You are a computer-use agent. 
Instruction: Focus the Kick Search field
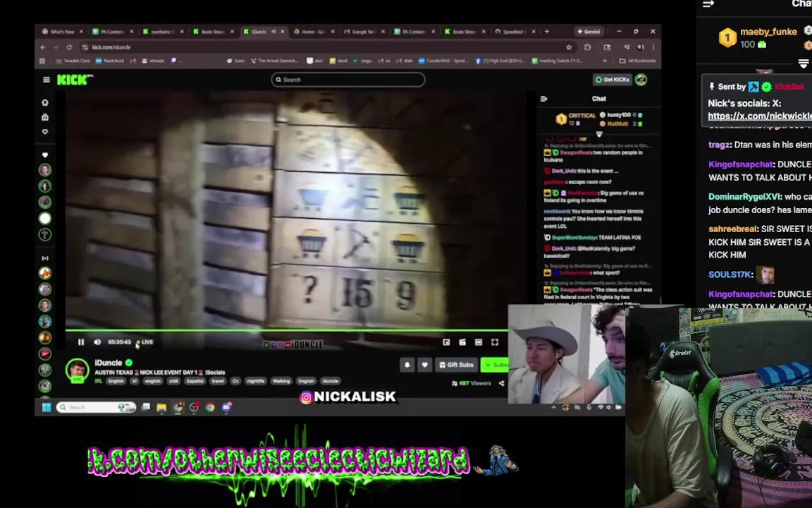[x=348, y=80]
